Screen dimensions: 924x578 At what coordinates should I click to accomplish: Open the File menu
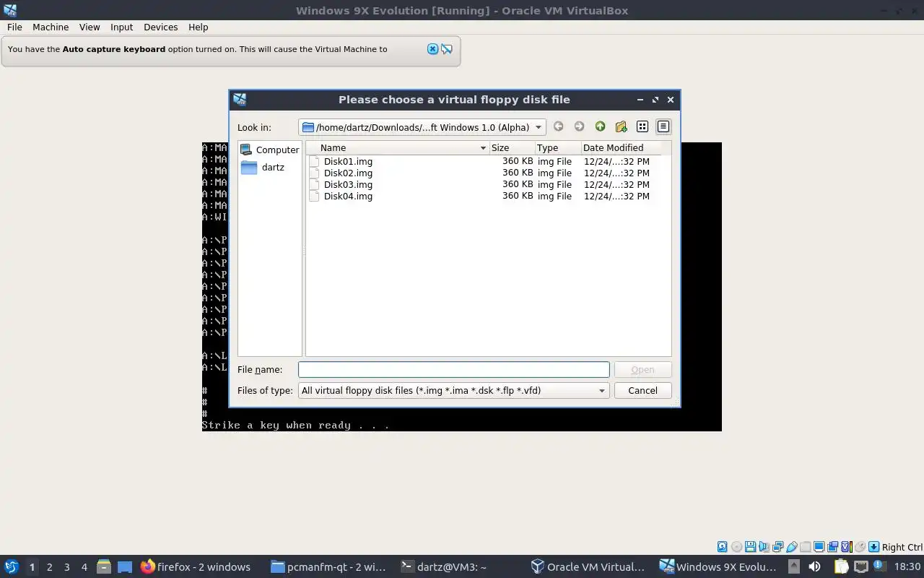tap(14, 27)
